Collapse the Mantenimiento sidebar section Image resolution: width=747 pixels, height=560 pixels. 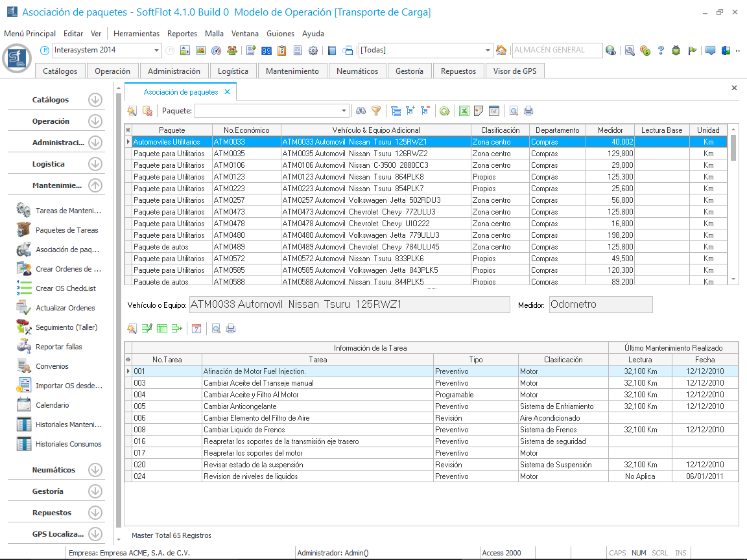95,185
